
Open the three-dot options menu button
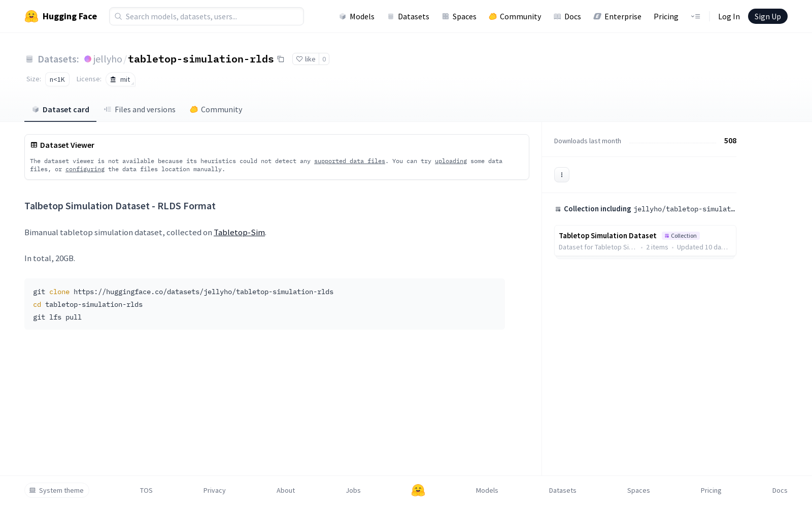tap(562, 175)
